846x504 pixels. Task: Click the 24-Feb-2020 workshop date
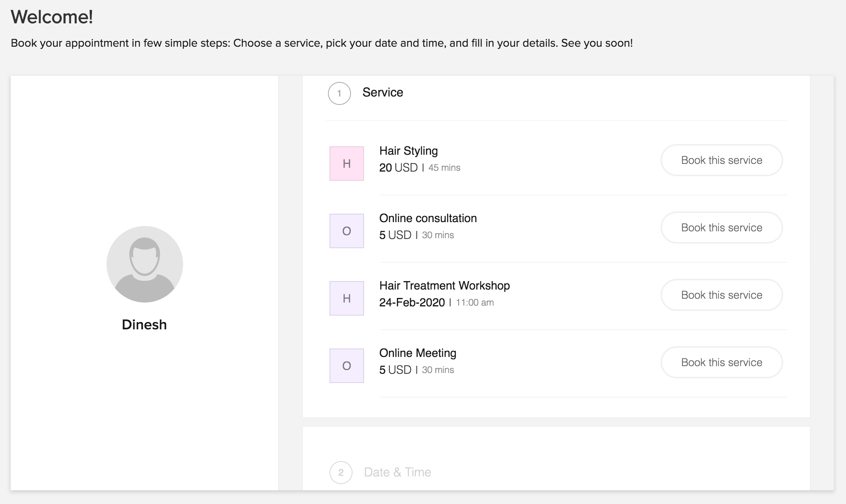tap(412, 303)
